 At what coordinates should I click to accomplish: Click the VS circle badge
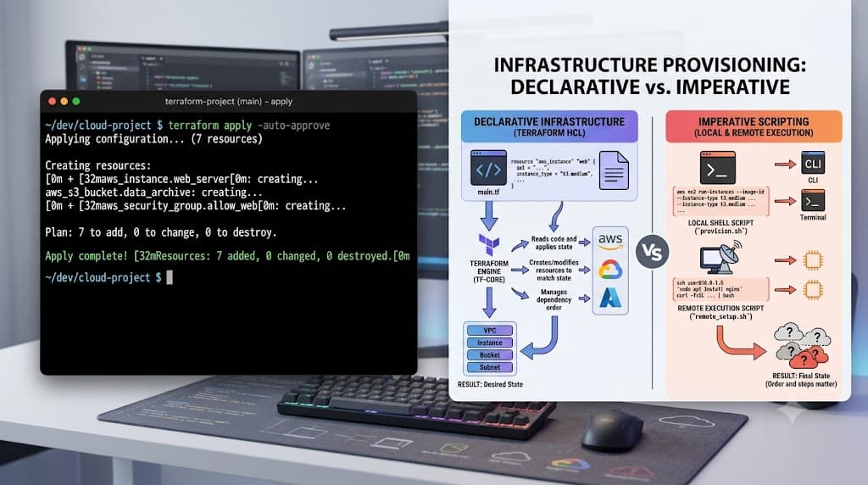click(x=652, y=253)
